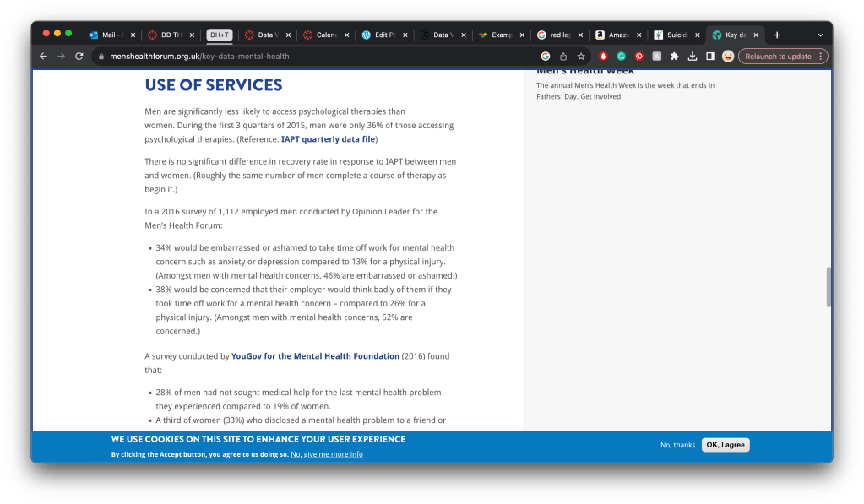The height and width of the screenshot is (504, 864).
Task: Open the Extensions puzzle piece menu
Action: pyautogui.click(x=674, y=57)
